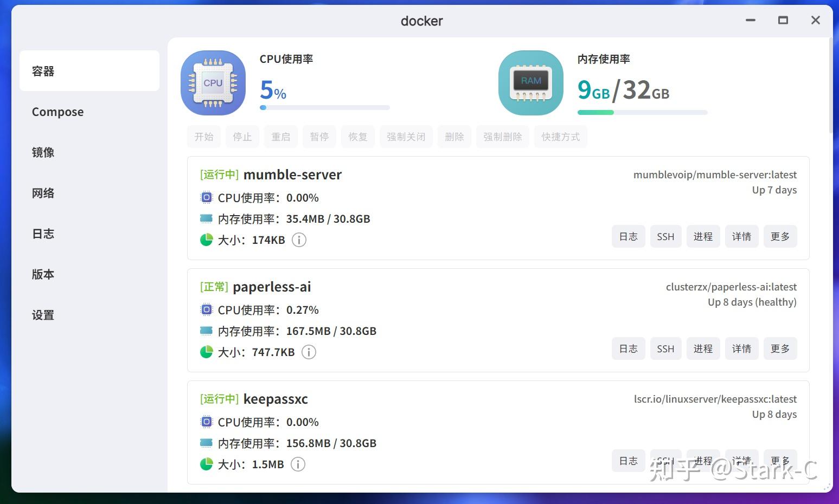Open 更多 menu for paperless-ai
839x504 pixels.
tap(780, 348)
